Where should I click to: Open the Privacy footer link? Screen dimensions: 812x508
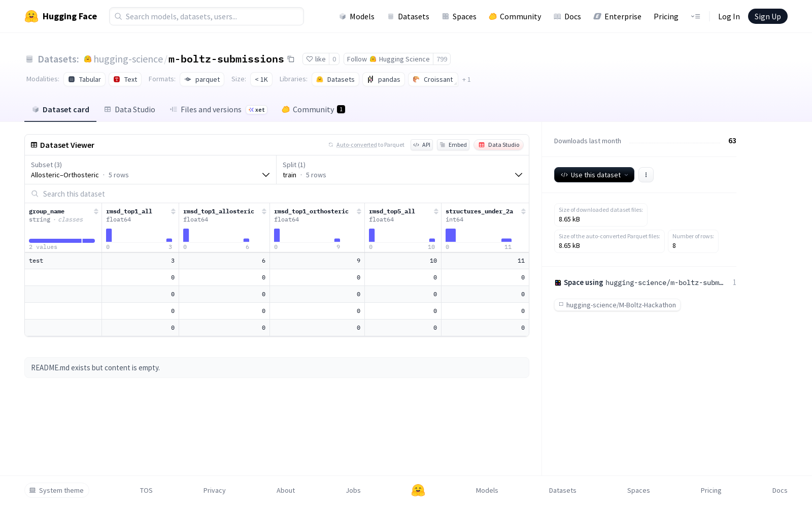(x=215, y=490)
